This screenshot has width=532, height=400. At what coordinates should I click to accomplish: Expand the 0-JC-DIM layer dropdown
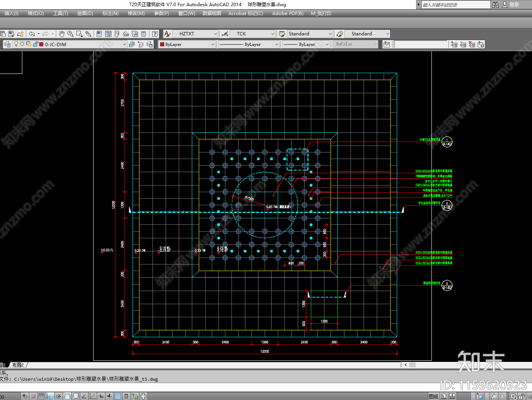124,44
